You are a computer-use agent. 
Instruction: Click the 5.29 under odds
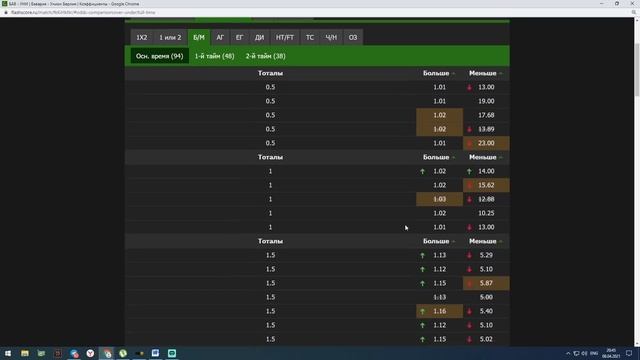pos(486,255)
